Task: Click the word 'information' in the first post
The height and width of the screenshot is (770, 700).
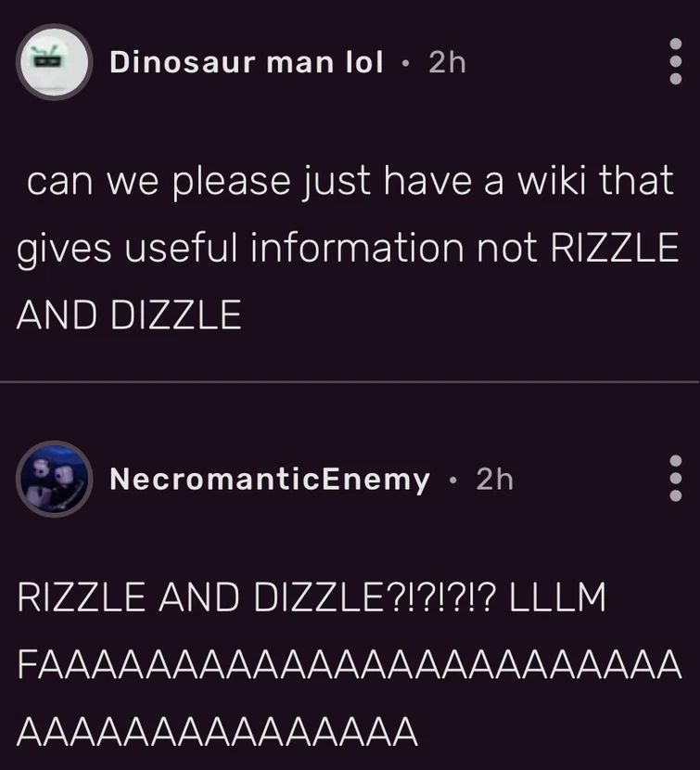Action: click(x=358, y=247)
